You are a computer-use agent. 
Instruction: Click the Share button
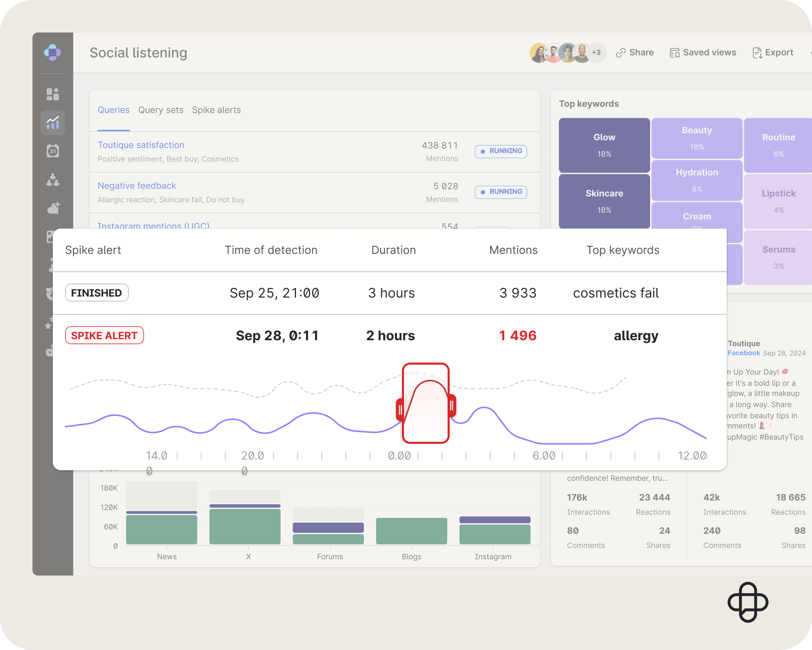(x=634, y=52)
